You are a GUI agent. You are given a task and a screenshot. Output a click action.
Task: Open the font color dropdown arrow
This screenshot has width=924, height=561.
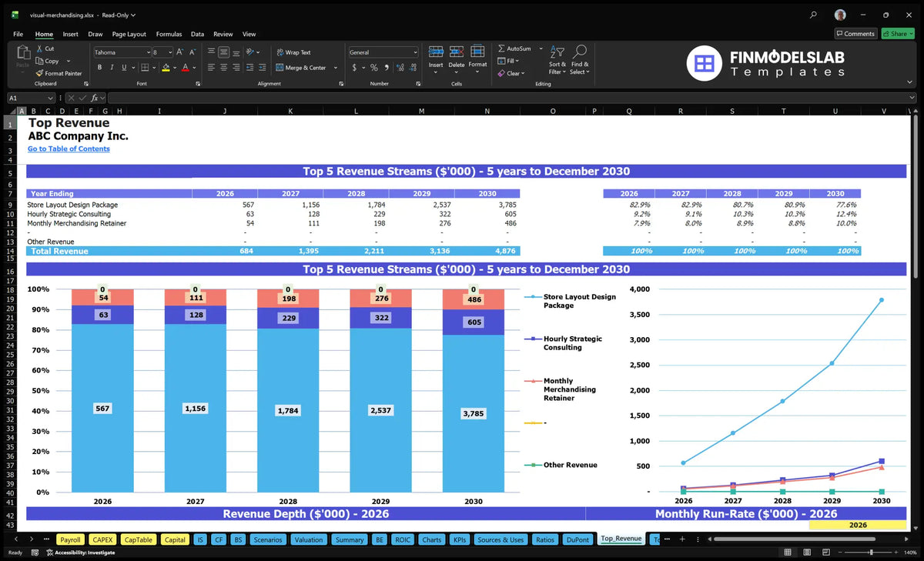click(193, 68)
